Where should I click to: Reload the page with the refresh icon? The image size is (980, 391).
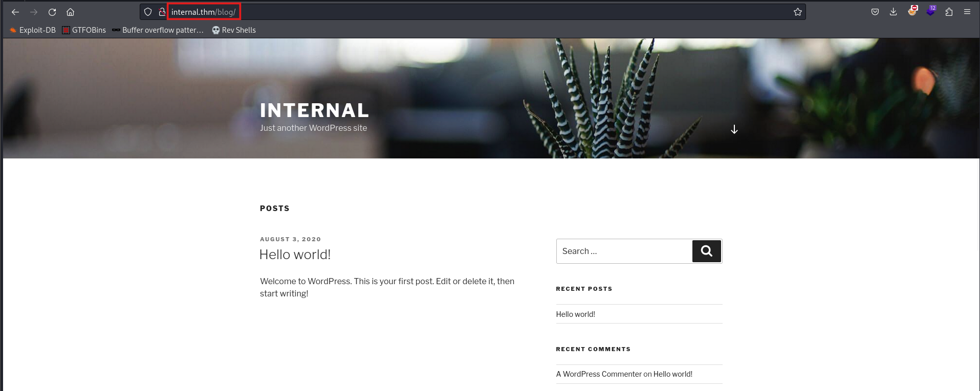52,12
